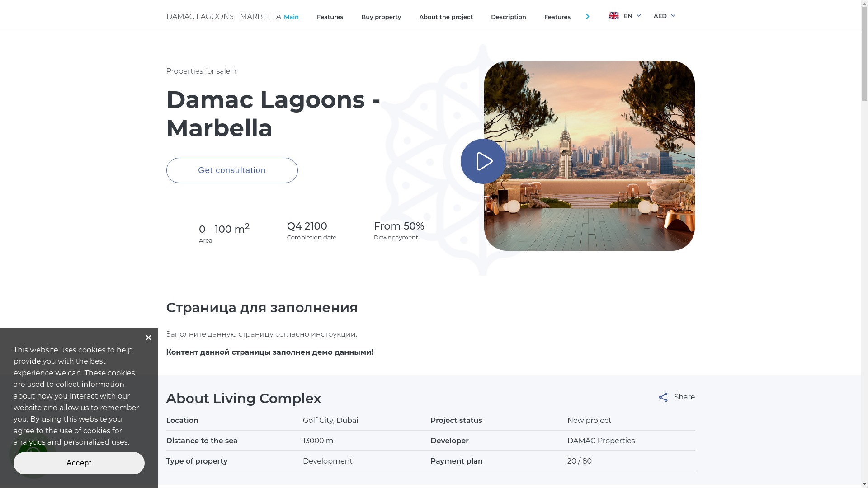The width and height of the screenshot is (868, 488).
Task: Open the AED currency dropdown
Action: [x=664, y=16]
